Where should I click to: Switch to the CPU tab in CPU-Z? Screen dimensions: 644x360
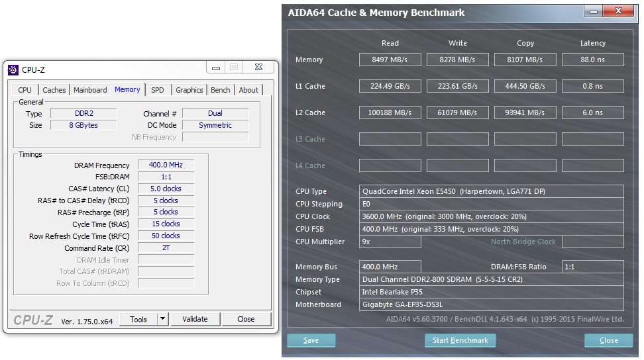(25, 90)
